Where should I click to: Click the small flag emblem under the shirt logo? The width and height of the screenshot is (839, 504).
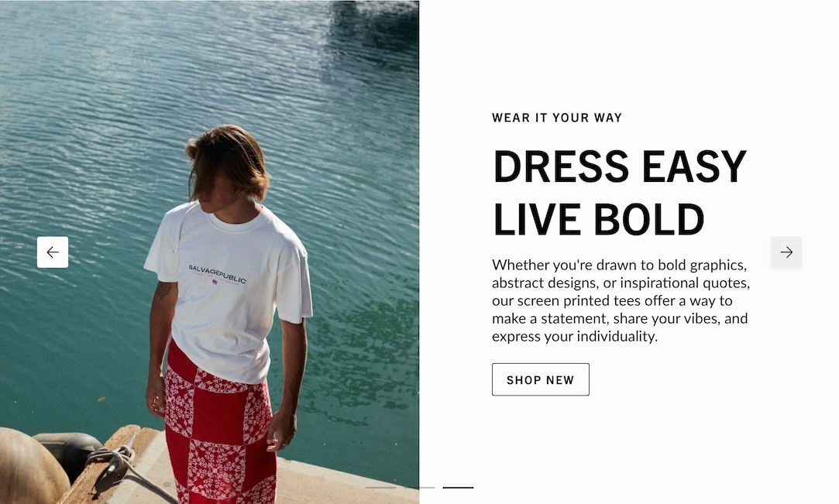(215, 281)
